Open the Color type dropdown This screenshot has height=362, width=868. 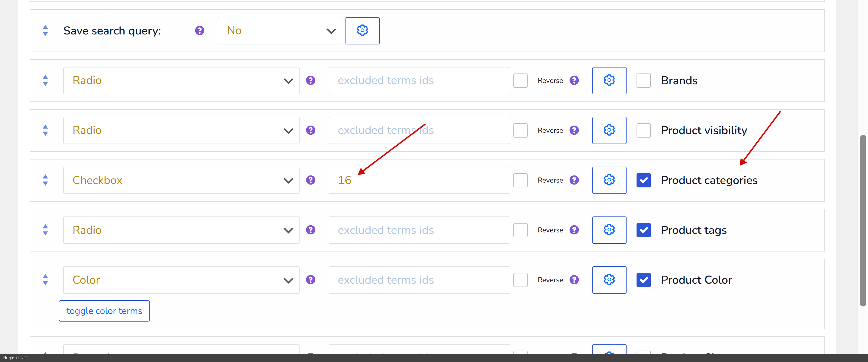click(181, 280)
